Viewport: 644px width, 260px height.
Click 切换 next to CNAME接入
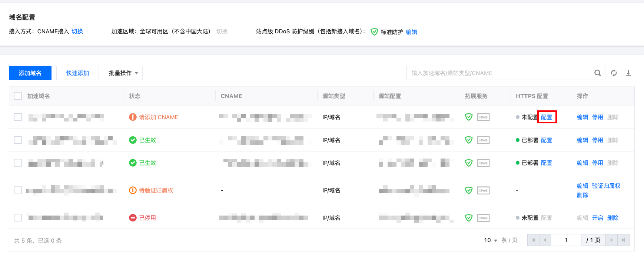[77, 31]
